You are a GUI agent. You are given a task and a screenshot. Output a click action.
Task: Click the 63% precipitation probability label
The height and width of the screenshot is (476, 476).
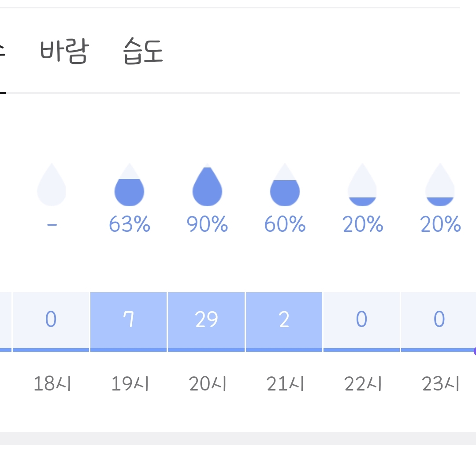[x=130, y=224]
